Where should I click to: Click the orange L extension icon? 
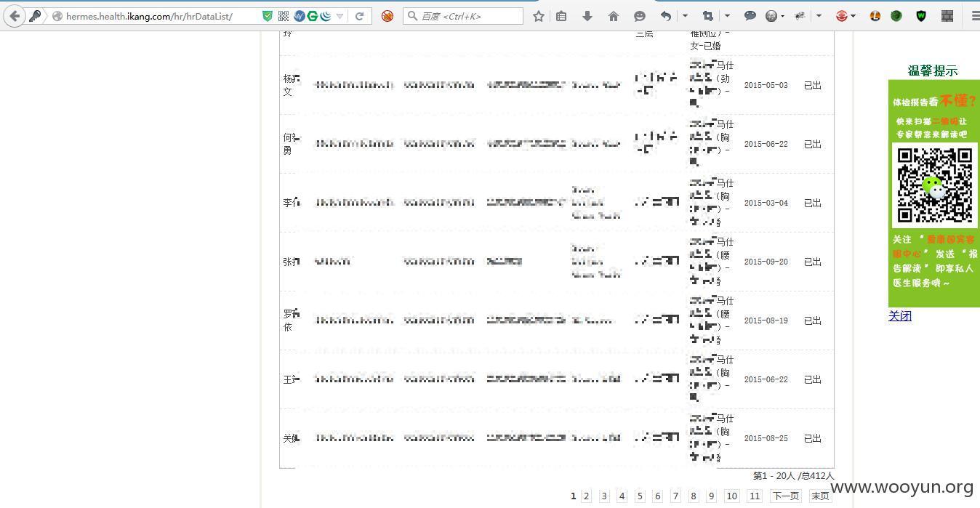(x=875, y=15)
